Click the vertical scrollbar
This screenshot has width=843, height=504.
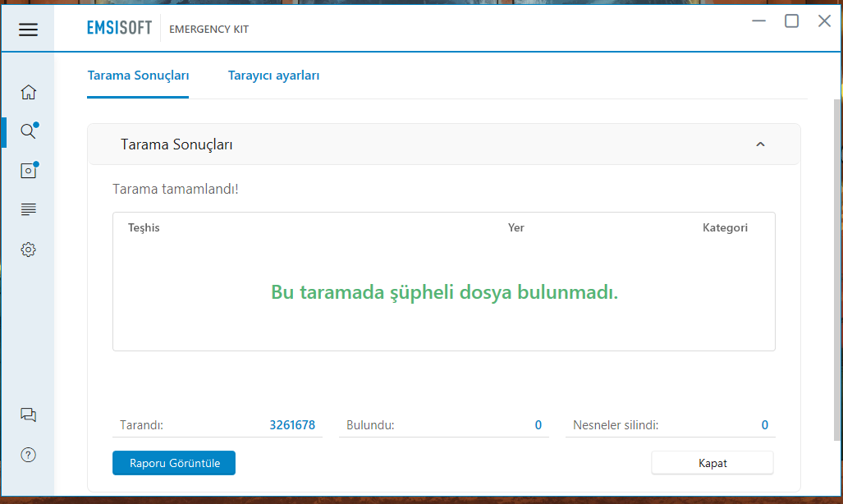tap(837, 269)
